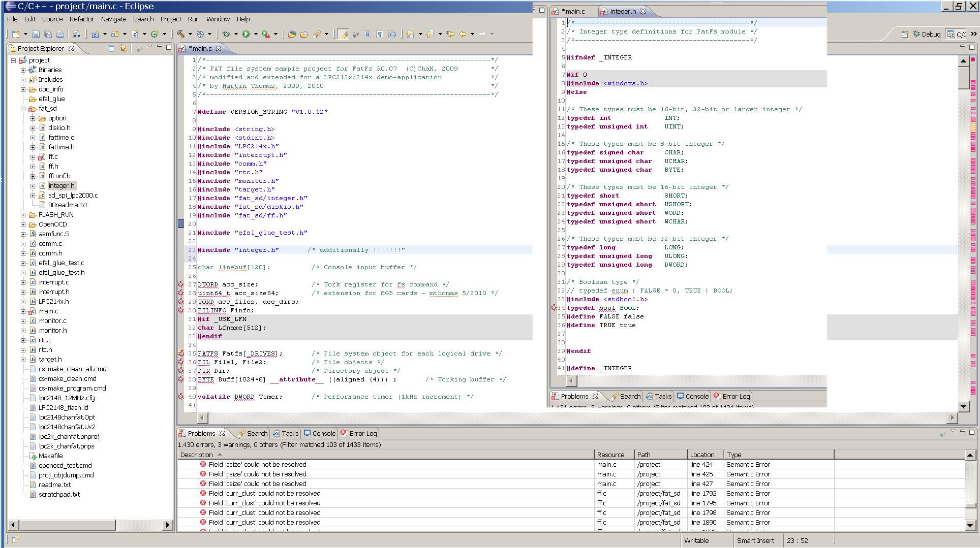Toggle the Mark Occurrences highlighter button

click(x=344, y=34)
